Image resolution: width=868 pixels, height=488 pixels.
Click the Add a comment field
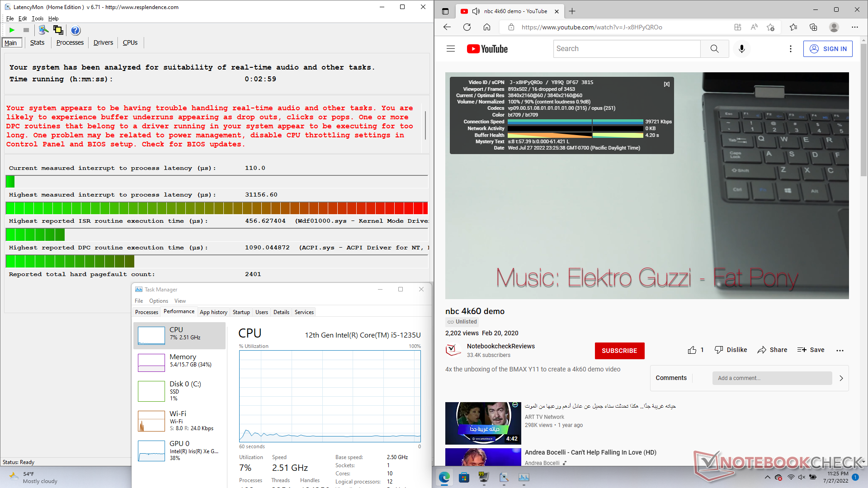point(772,378)
